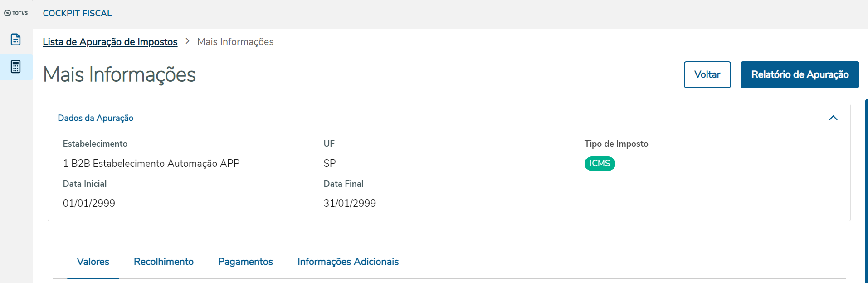Click the vertical scrollbar on the right
Image resolution: width=868 pixels, height=283 pixels.
click(x=866, y=191)
